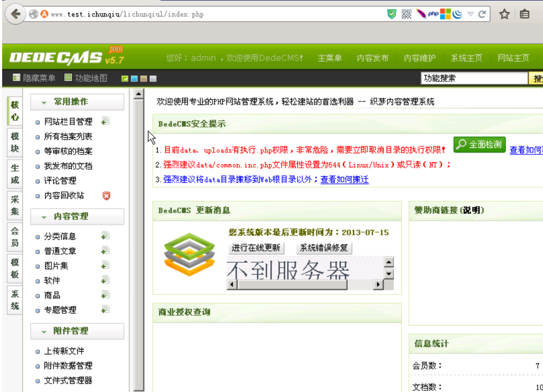Switch to the 模板 side tab
The width and height of the screenshot is (543, 392).
pyautogui.click(x=14, y=269)
